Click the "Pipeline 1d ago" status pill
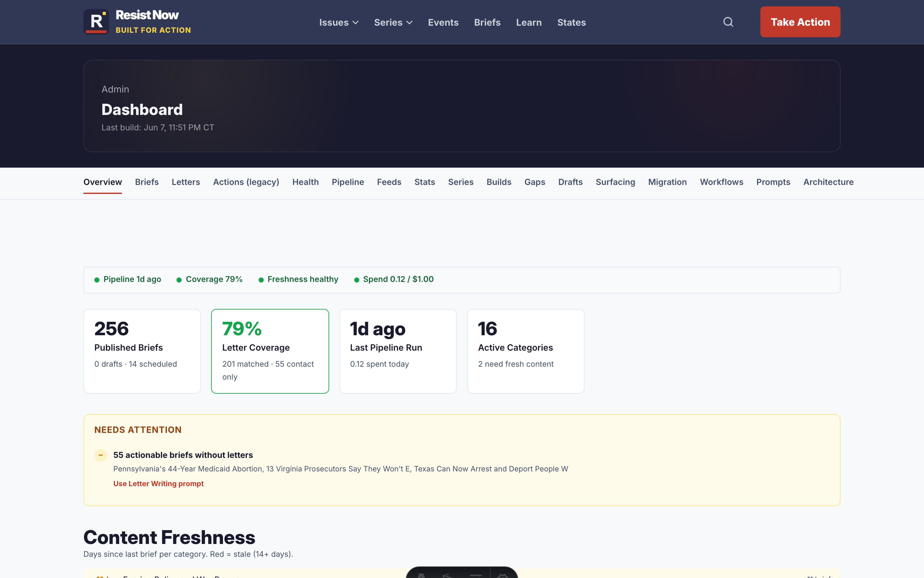 tap(128, 279)
